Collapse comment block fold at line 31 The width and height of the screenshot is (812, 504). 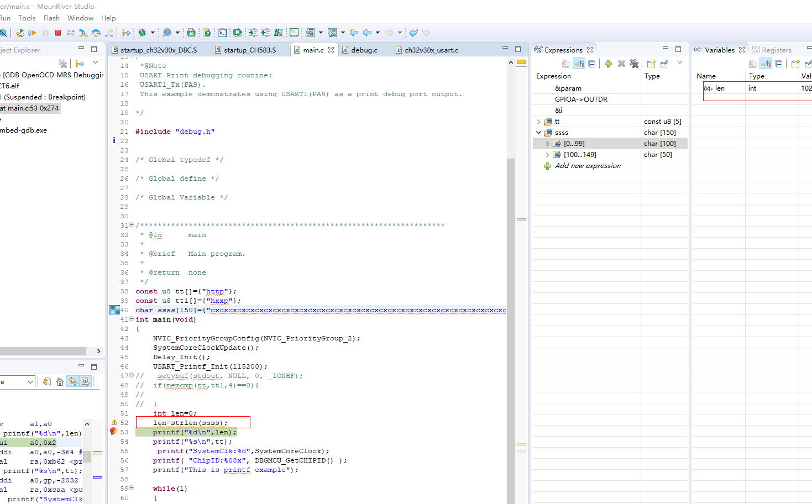[131, 225]
